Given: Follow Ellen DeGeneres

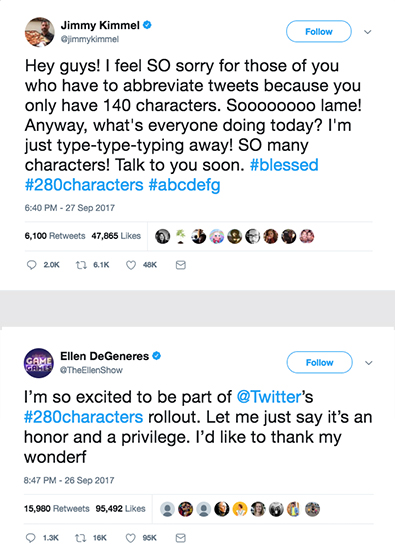Looking at the screenshot, I should point(320,363).
